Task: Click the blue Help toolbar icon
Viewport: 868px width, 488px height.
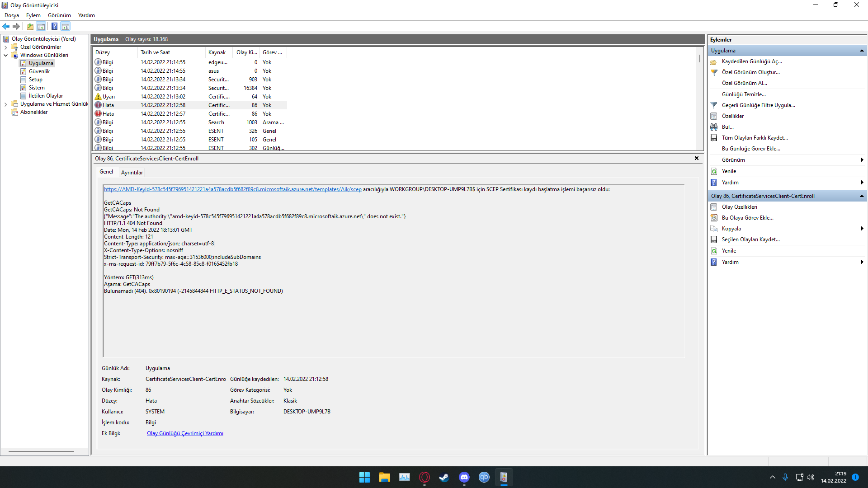Action: coord(54,27)
